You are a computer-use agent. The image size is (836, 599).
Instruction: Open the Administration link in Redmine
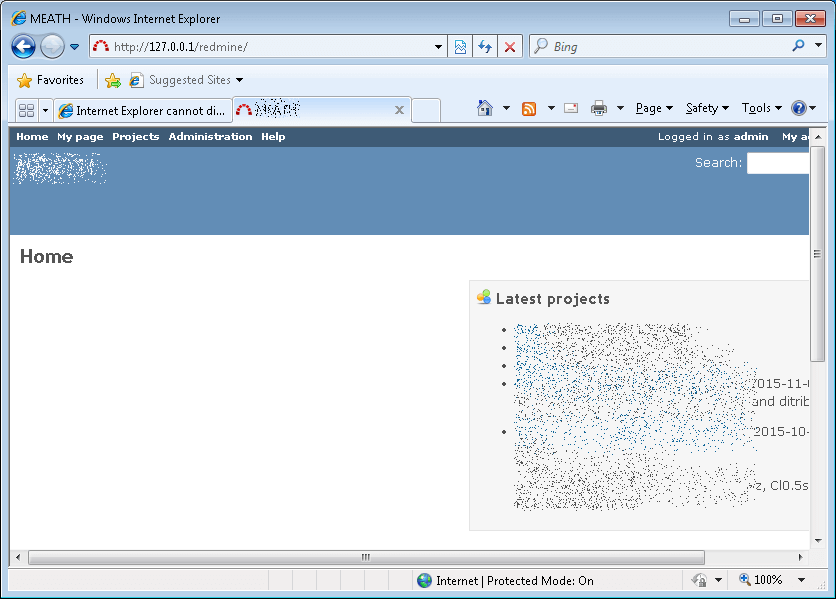pyautogui.click(x=210, y=137)
